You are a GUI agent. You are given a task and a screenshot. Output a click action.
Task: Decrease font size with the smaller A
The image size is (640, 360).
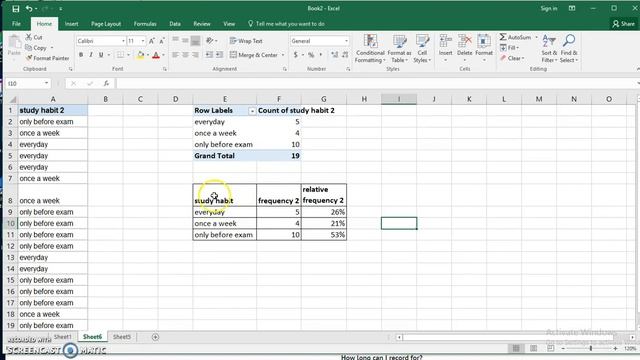[x=162, y=41]
